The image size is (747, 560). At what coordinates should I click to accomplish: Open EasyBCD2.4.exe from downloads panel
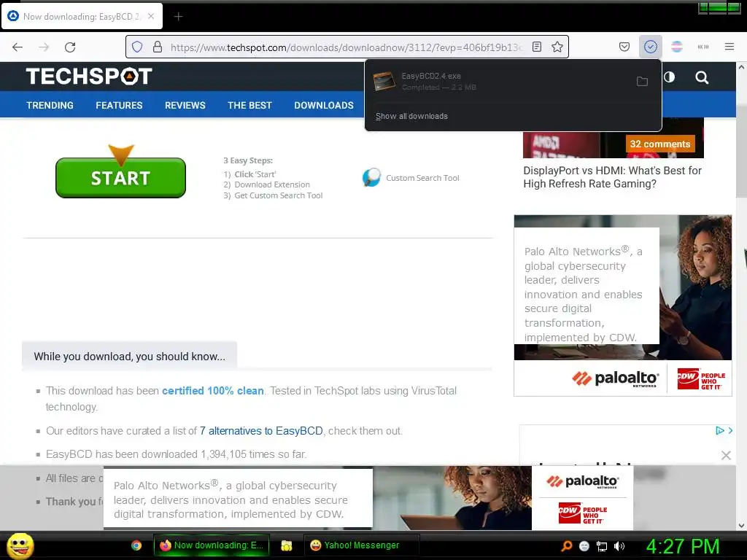[x=499, y=82]
